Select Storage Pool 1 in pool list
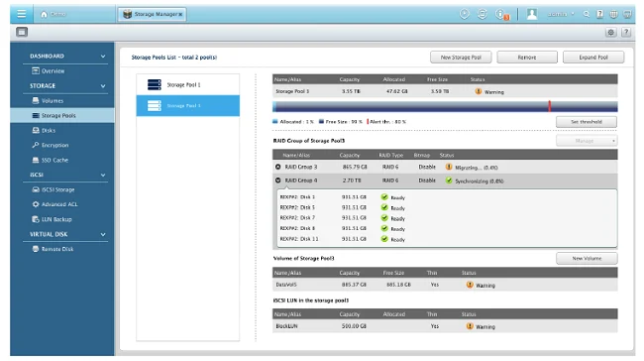 (187, 84)
